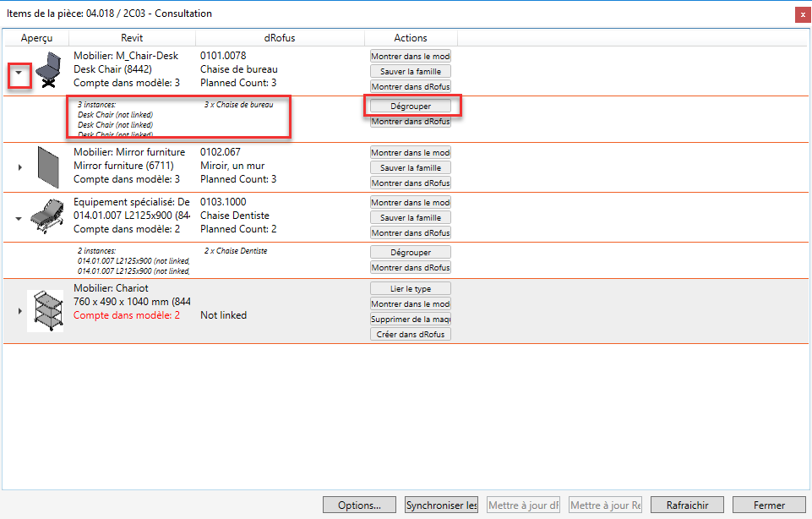Collapse the Desk Chair row arrow
This screenshot has height=519, width=812.
19,74
